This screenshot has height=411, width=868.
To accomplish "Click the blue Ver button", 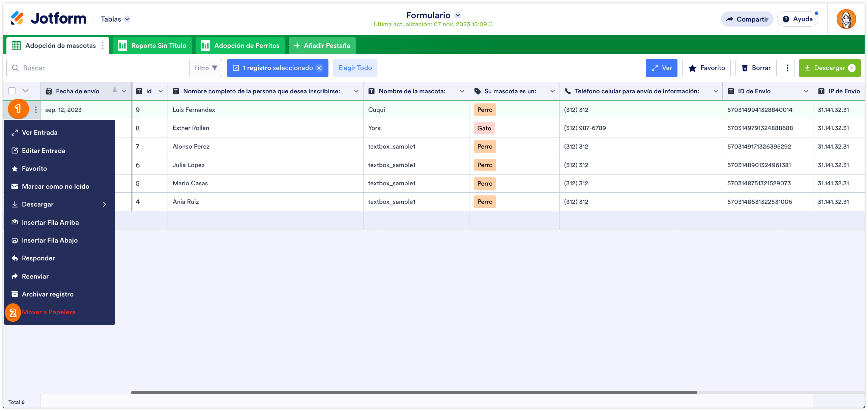I will click(x=661, y=68).
